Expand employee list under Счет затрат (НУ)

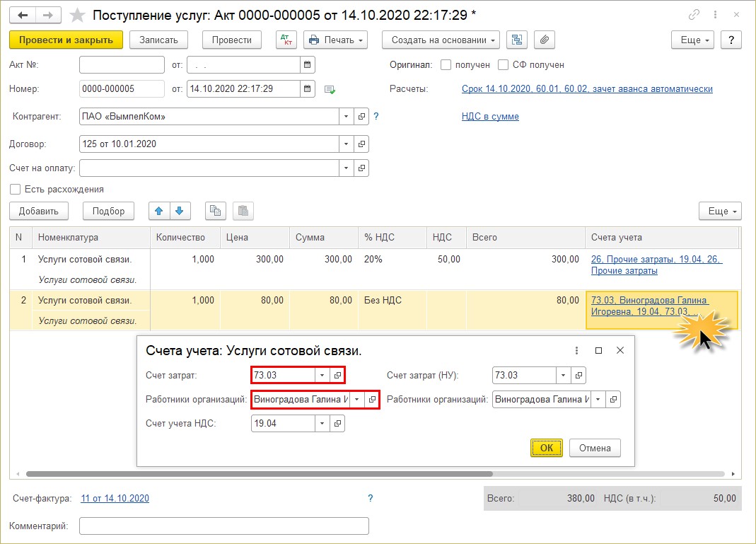pyautogui.click(x=598, y=399)
